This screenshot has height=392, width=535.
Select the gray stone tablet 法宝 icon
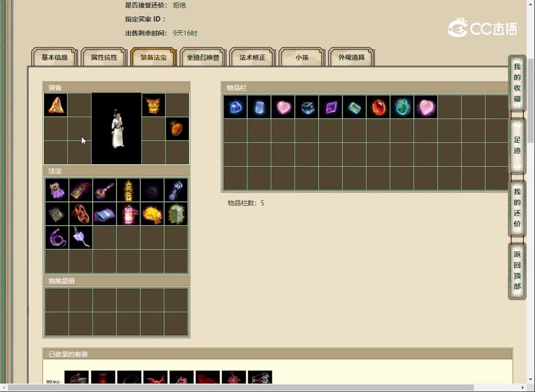[x=57, y=214]
